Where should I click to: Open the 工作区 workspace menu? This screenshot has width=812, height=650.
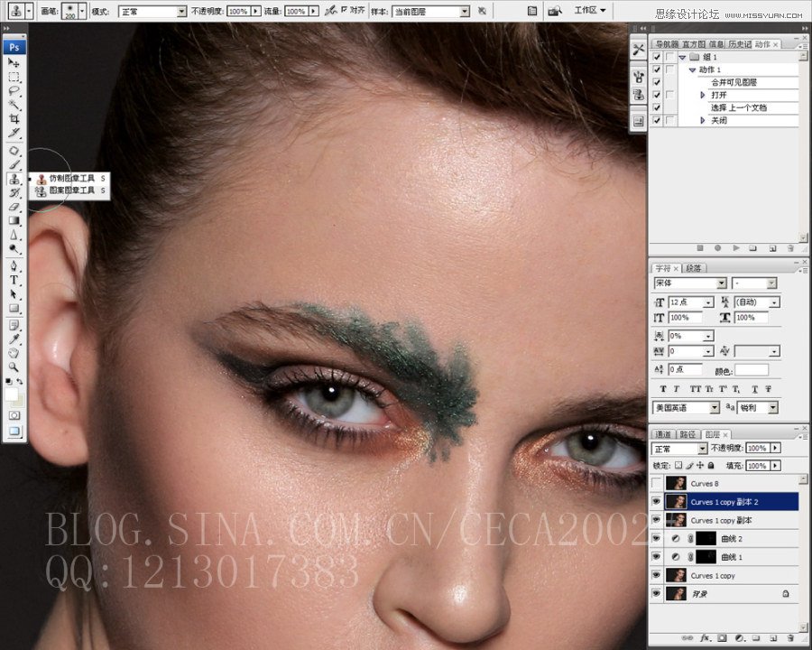tap(590, 10)
